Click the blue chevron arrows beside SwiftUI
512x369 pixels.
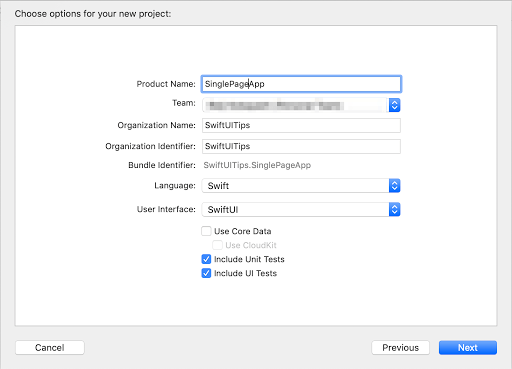click(394, 210)
